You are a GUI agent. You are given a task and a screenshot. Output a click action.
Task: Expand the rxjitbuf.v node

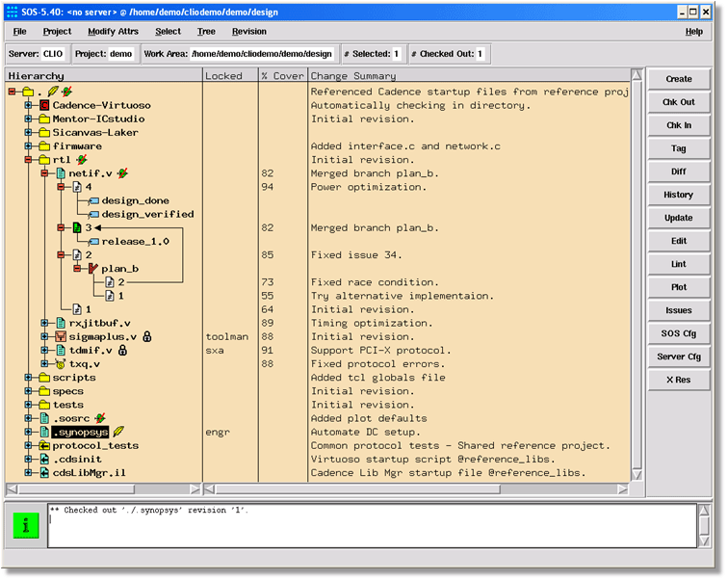click(44, 323)
